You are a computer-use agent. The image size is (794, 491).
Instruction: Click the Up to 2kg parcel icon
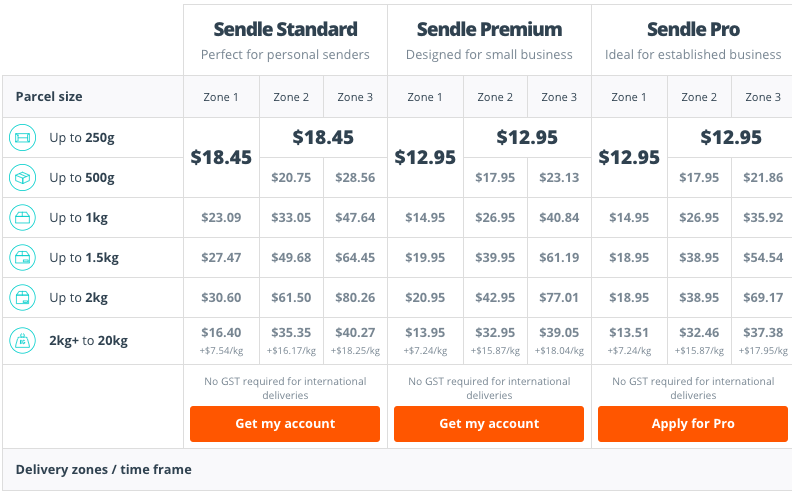22,298
